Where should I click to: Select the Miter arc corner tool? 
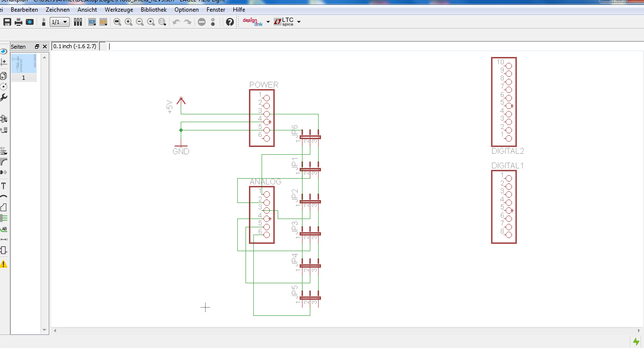point(4,162)
